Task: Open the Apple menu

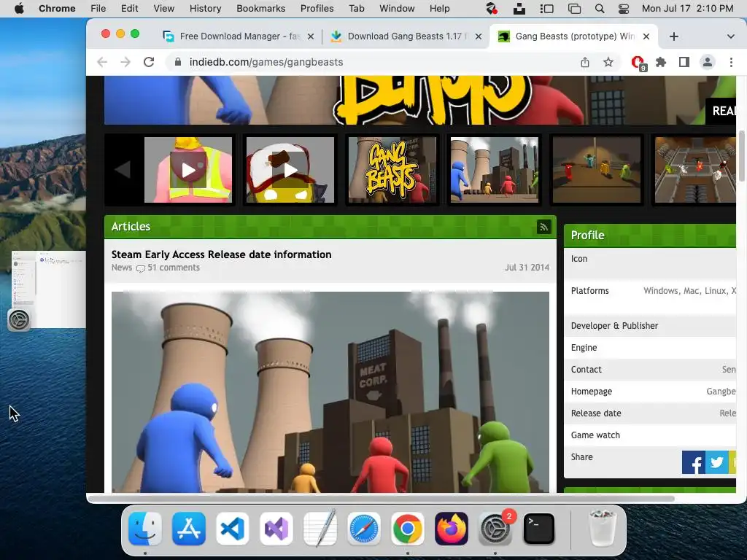Action: pyautogui.click(x=19, y=9)
